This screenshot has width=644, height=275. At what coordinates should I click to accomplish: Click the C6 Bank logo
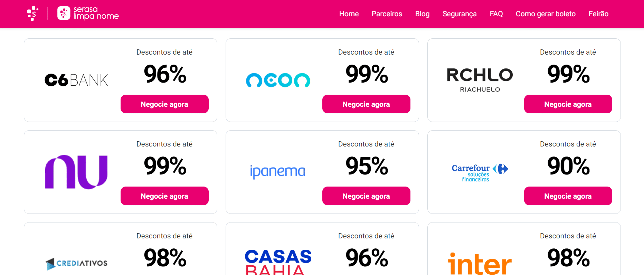(76, 80)
